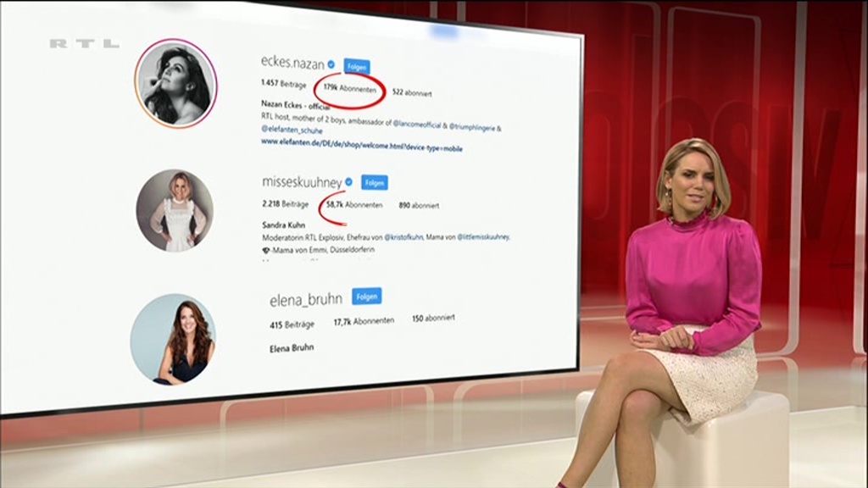Open the @elefanten_schuhe mention link
This screenshot has width=868, height=488.
292,130
